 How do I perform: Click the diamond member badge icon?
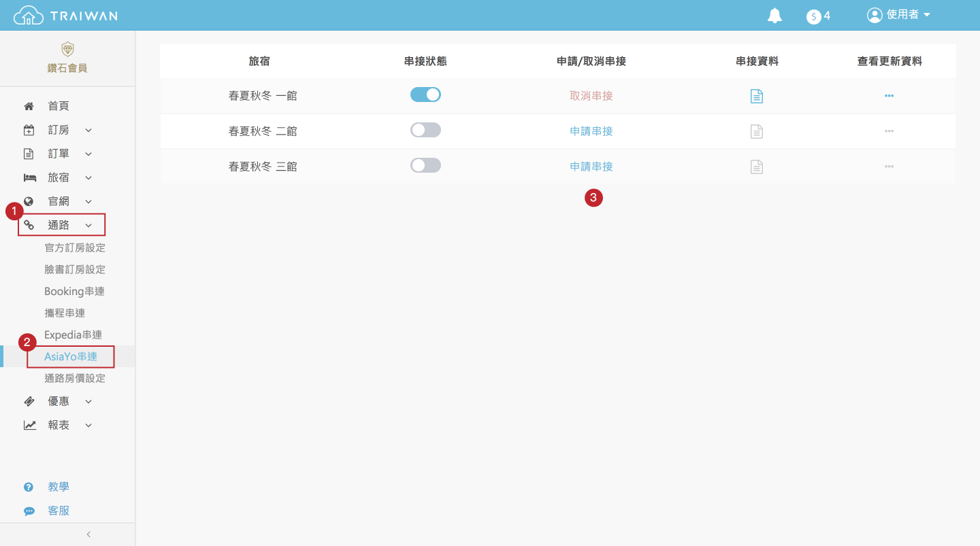click(67, 49)
